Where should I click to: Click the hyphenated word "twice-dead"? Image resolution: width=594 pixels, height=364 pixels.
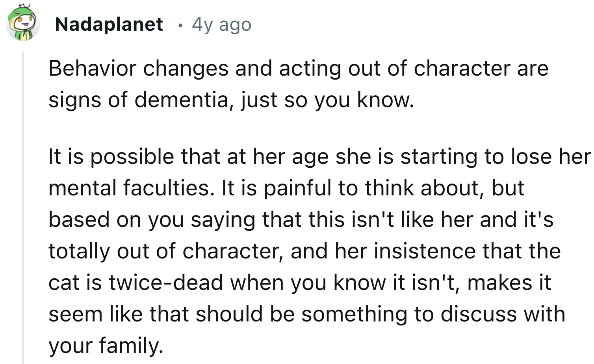click(x=165, y=282)
